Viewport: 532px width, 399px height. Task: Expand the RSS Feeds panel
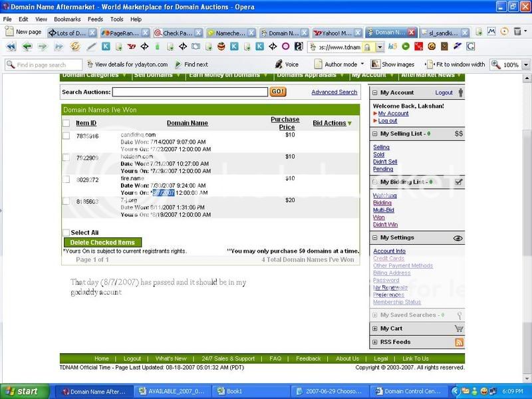point(375,342)
